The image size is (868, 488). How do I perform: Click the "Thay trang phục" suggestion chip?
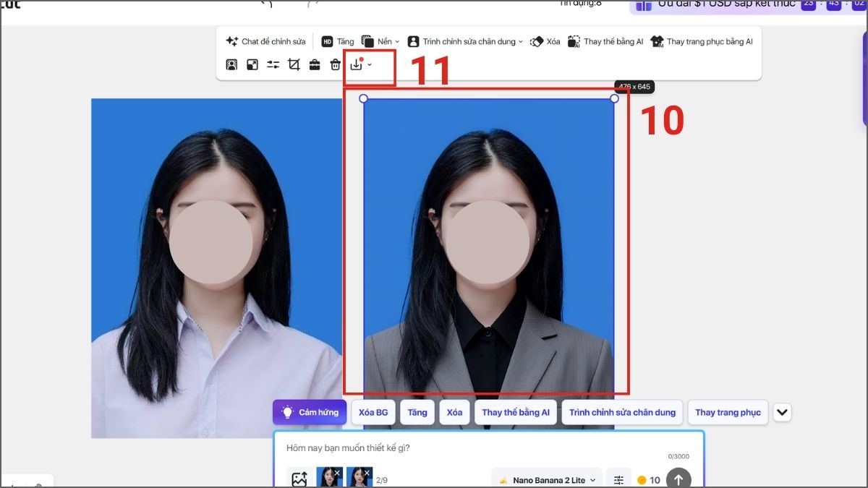(728, 412)
